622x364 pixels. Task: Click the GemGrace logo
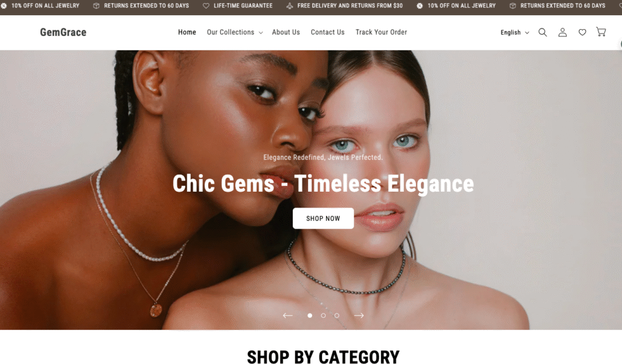click(x=63, y=32)
